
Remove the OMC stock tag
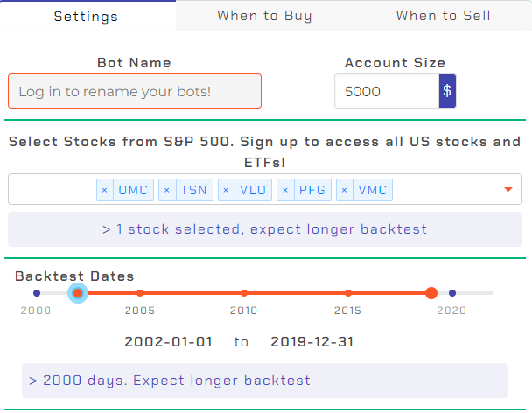coord(105,190)
